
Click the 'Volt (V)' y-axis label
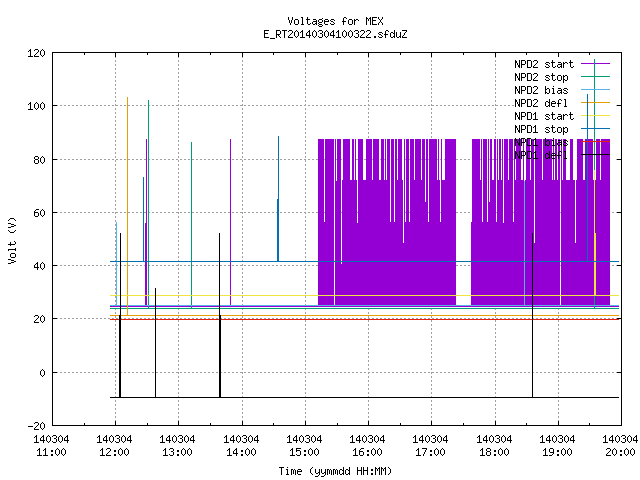(12, 240)
